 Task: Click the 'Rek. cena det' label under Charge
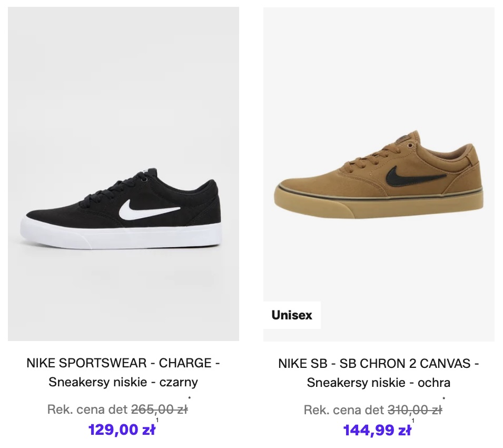(87, 409)
